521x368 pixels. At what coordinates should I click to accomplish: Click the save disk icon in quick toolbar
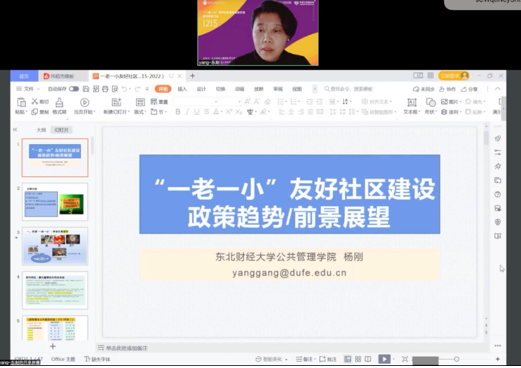pos(86,89)
